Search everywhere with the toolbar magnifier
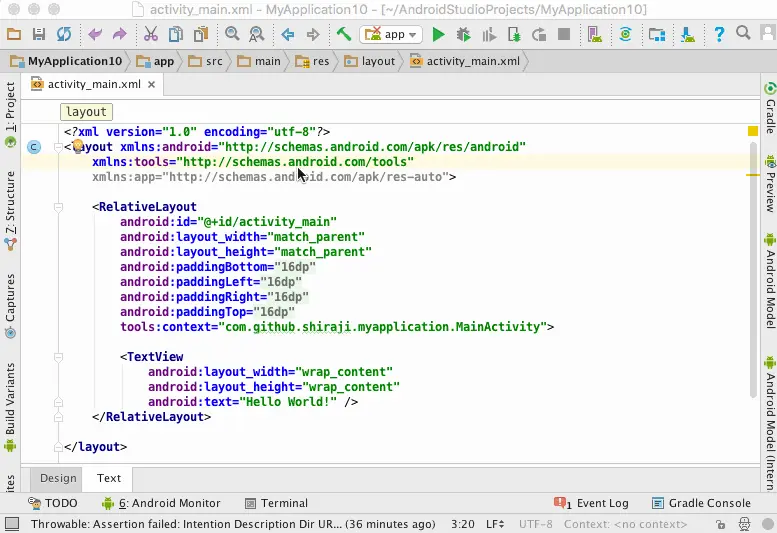The width and height of the screenshot is (777, 533). tap(743, 33)
